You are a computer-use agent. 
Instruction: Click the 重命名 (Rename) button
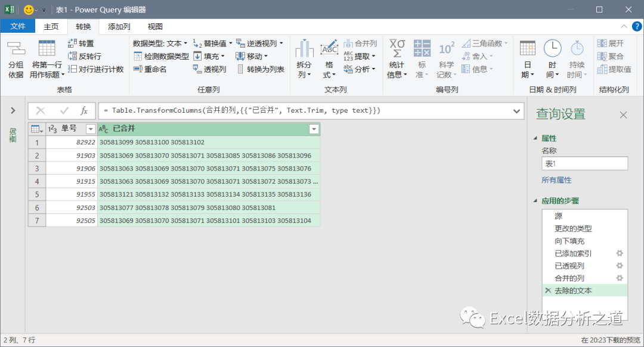click(150, 69)
